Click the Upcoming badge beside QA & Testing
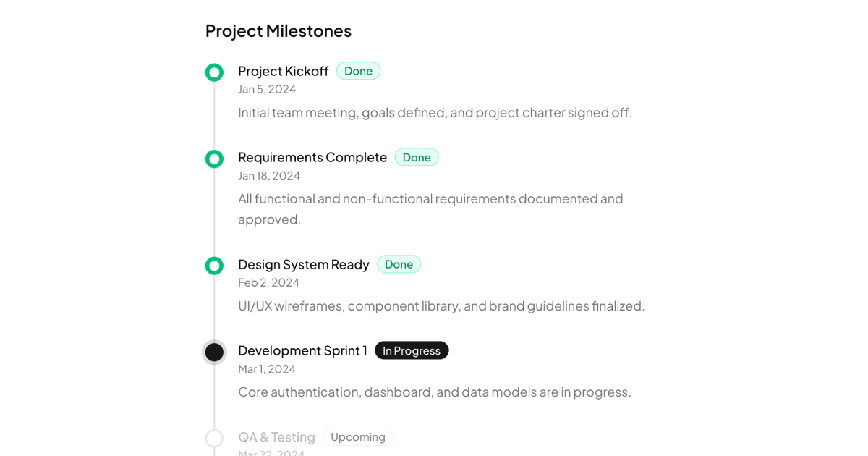868x456 pixels. point(358,436)
